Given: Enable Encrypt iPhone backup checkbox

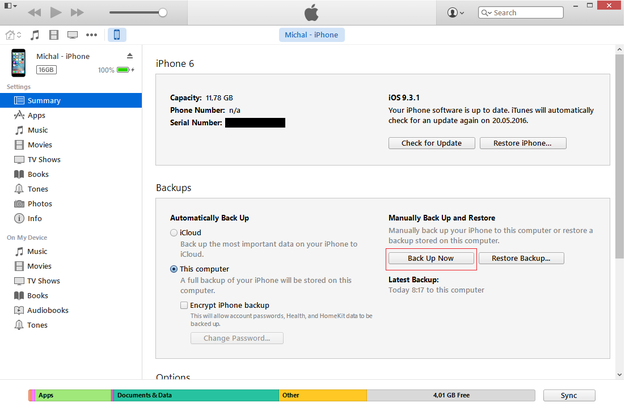Looking at the screenshot, I should (x=184, y=305).
